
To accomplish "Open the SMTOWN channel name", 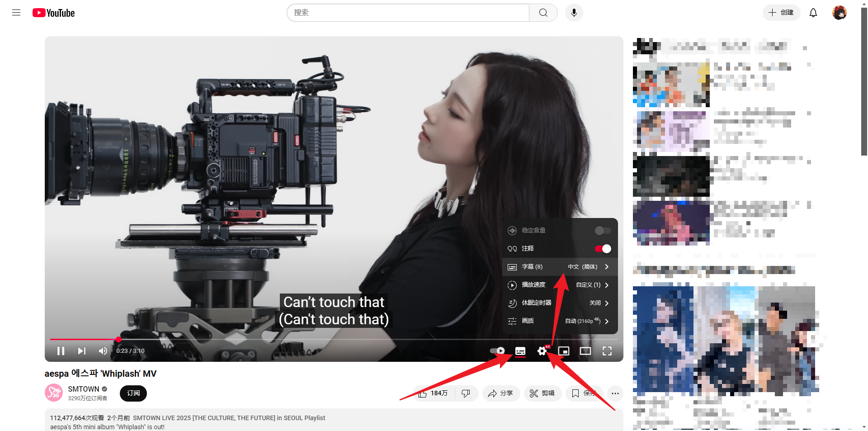I will tap(84, 389).
